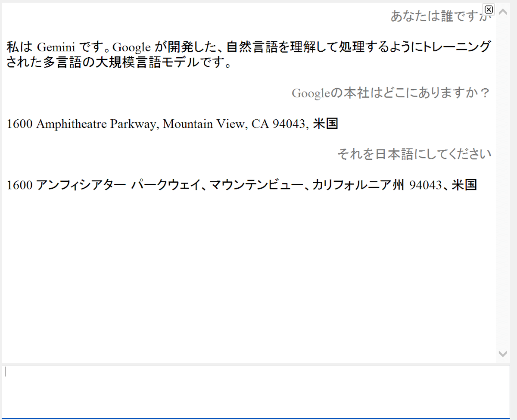Close the chat panel with the X icon

click(x=489, y=9)
